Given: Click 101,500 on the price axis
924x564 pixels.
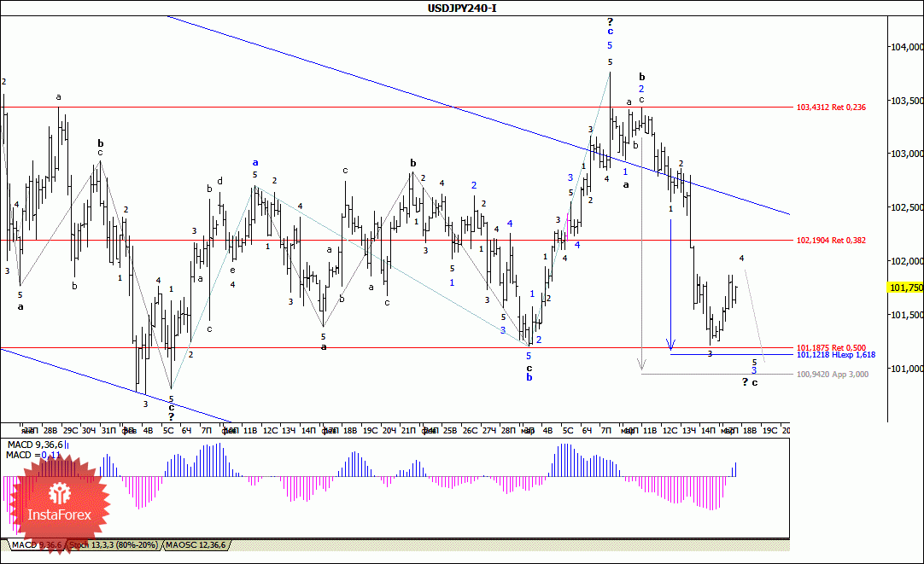Looking at the screenshot, I should click(x=906, y=315).
